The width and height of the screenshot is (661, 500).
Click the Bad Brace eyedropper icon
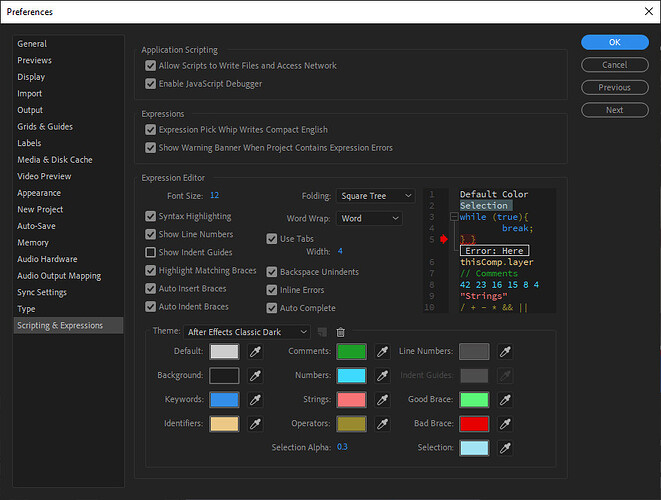pyautogui.click(x=505, y=423)
